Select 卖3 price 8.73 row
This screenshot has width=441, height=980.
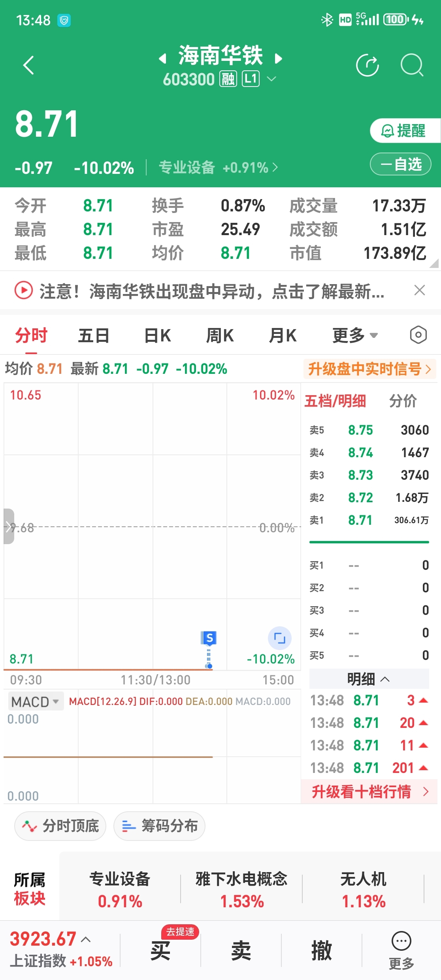pyautogui.click(x=369, y=475)
